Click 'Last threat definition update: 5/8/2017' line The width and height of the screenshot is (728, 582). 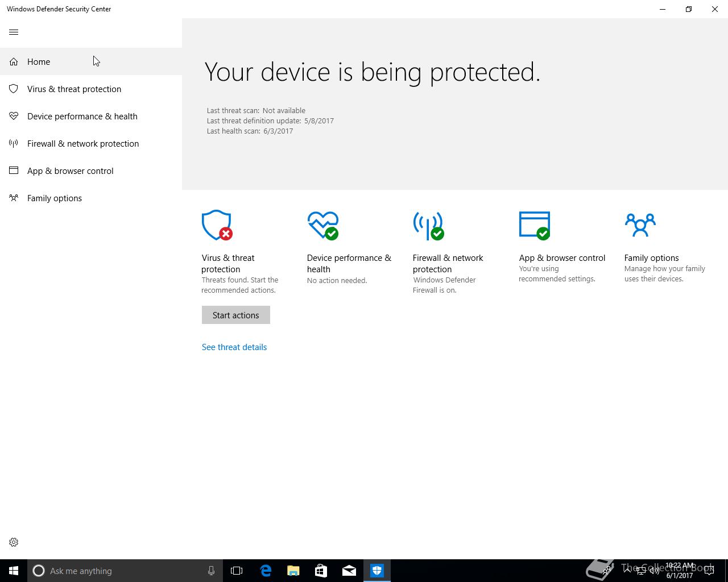pyautogui.click(x=270, y=121)
